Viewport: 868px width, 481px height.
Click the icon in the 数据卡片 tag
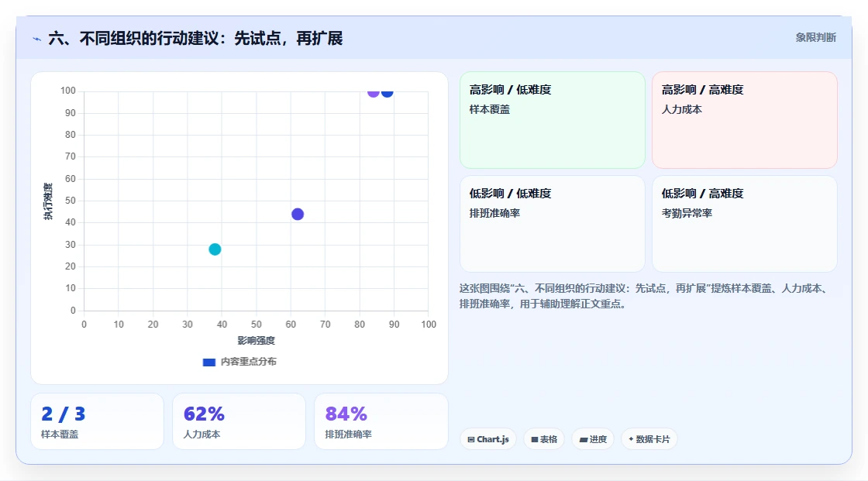click(631, 439)
